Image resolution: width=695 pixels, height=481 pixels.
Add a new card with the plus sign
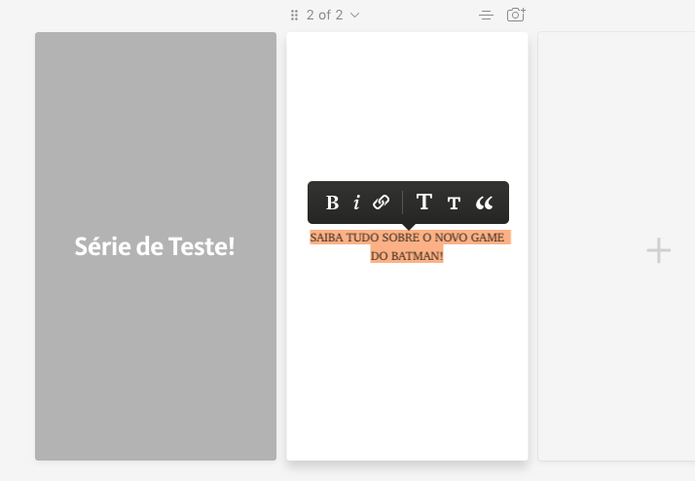[x=659, y=250]
